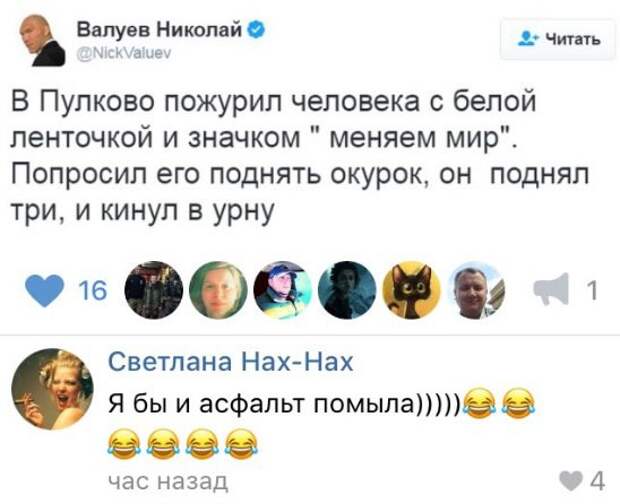This screenshot has width=620, height=504.
Task: Click the megaphone share icon
Action: 551,289
